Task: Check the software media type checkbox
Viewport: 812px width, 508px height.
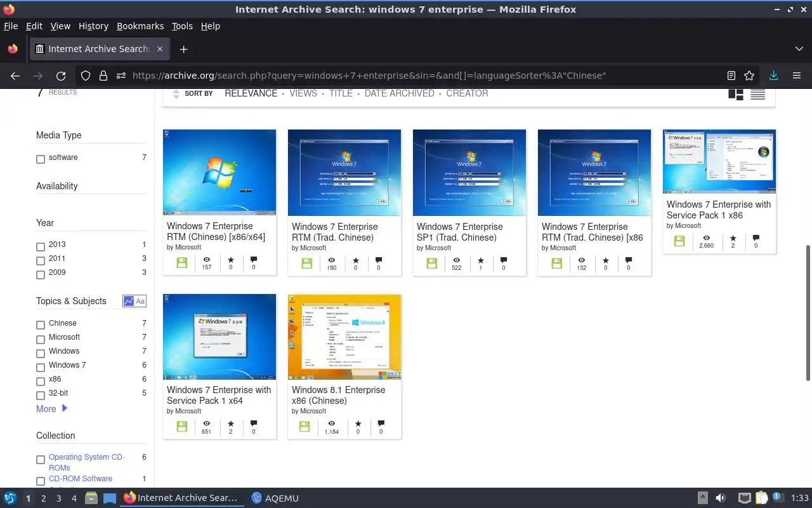Action: click(41, 159)
